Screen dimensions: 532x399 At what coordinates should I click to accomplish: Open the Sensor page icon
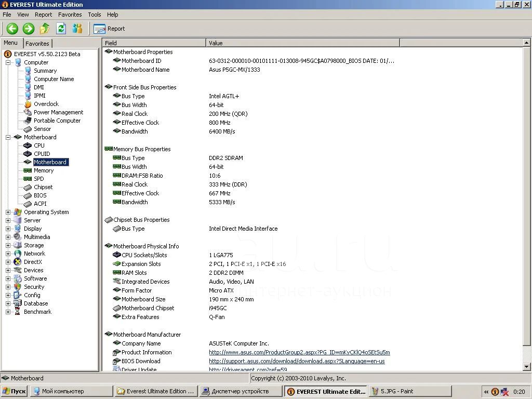(28, 129)
